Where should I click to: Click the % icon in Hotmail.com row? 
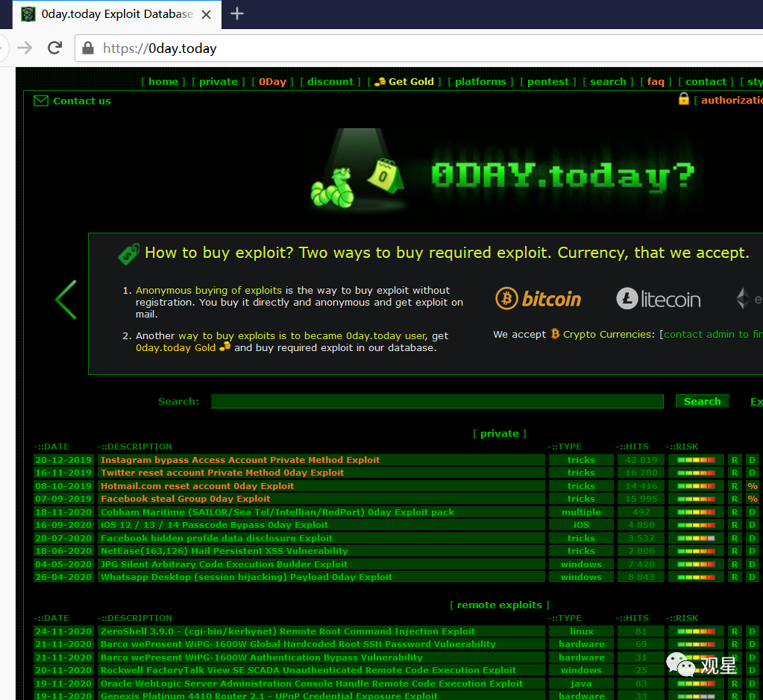click(x=753, y=486)
